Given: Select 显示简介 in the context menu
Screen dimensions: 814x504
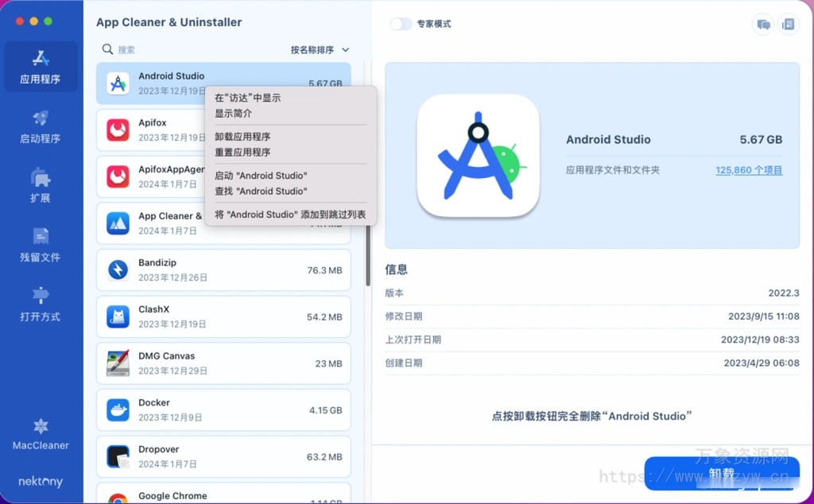Looking at the screenshot, I should pyautogui.click(x=234, y=113).
